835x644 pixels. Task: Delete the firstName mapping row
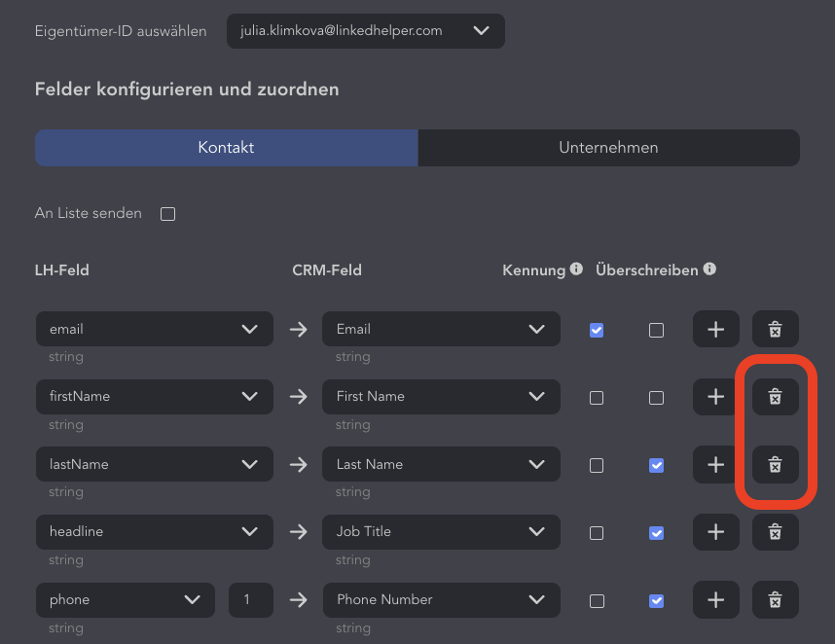pos(776,397)
